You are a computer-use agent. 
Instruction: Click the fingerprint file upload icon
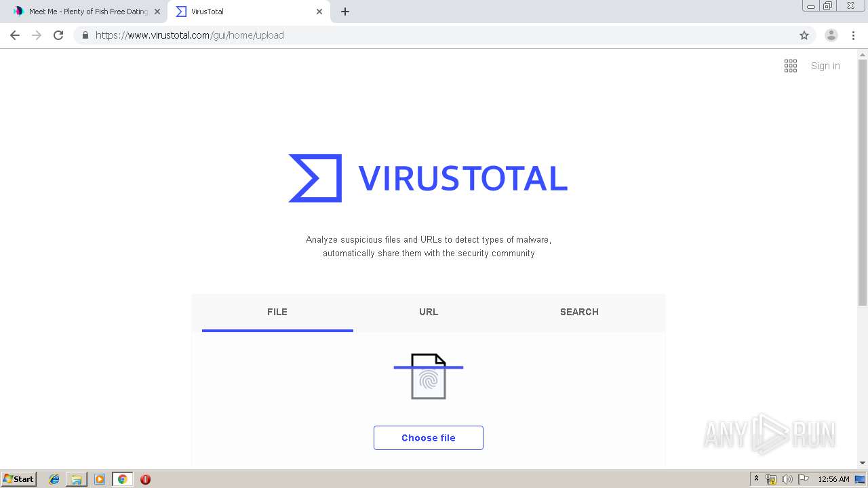click(x=429, y=376)
